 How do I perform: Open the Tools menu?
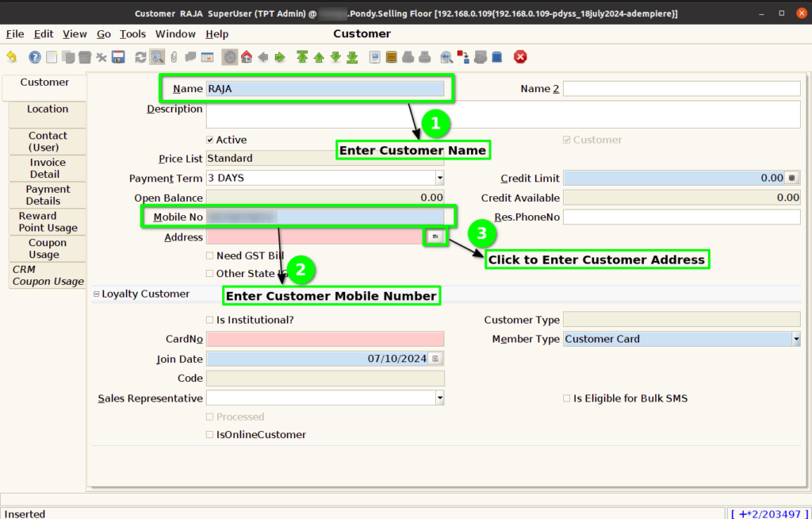(132, 34)
